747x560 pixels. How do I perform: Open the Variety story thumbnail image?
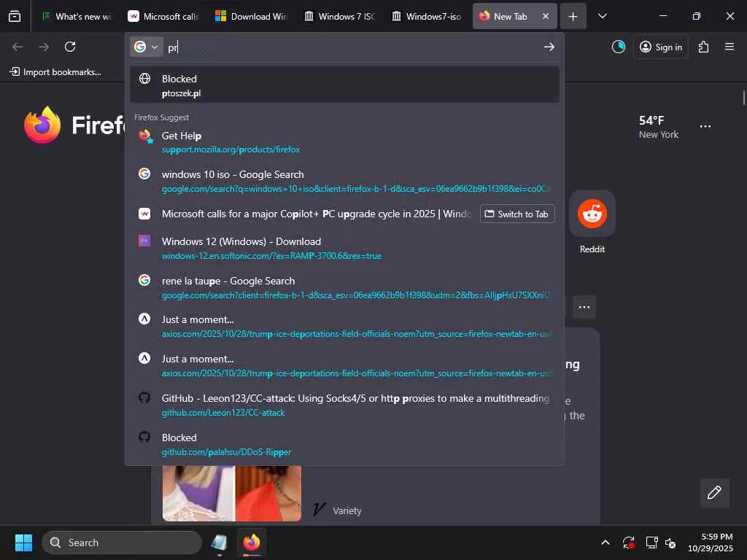coord(231,493)
